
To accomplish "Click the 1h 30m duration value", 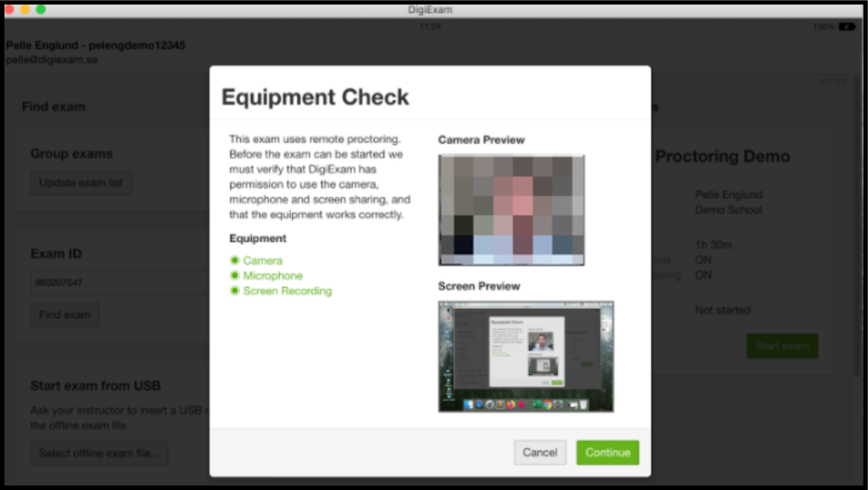I will [713, 245].
